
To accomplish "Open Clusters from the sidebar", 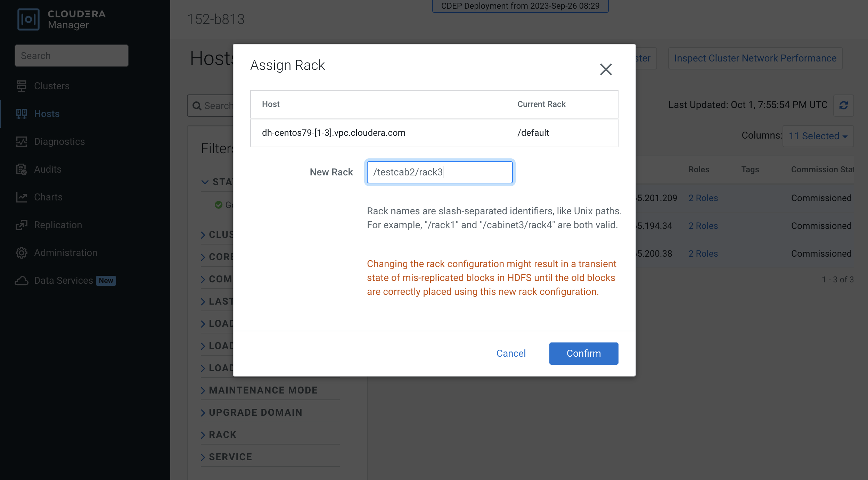I will pyautogui.click(x=51, y=86).
